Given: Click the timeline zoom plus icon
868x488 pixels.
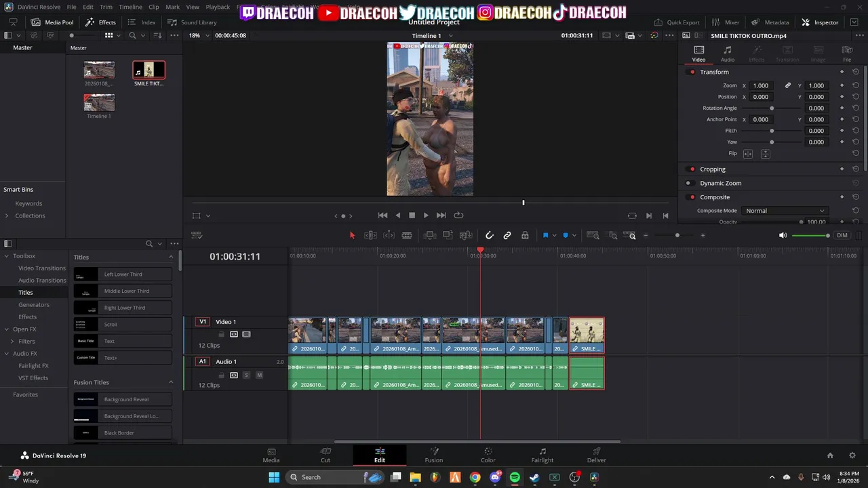Looking at the screenshot, I should pos(703,235).
